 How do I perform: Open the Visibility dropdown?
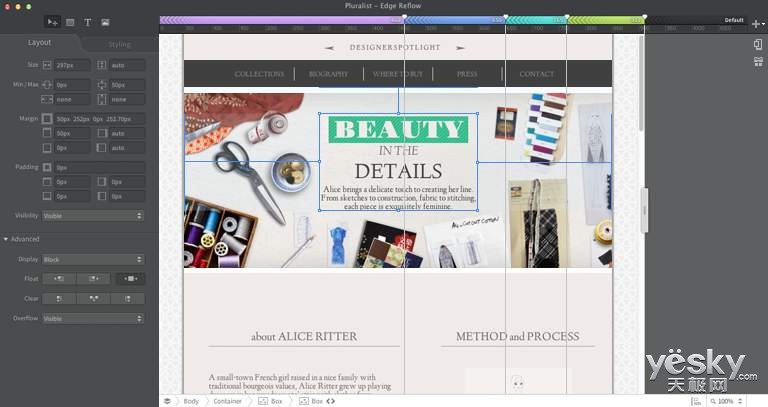[93, 215]
